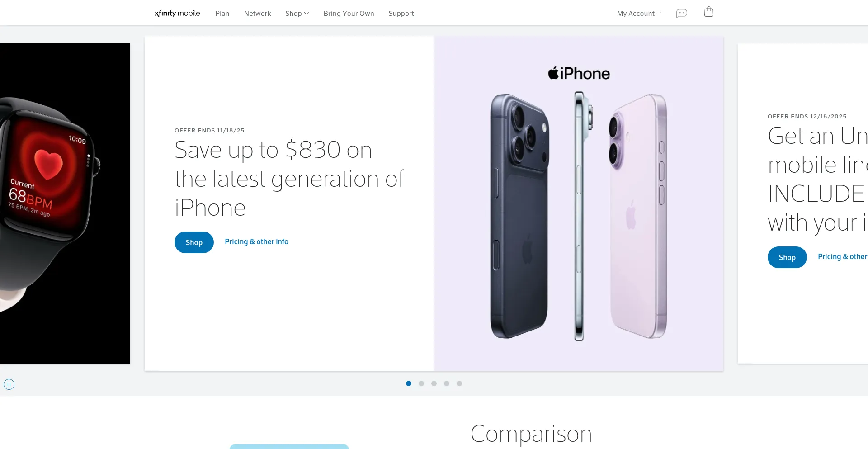Switch to the second carousel slide dot
868x449 pixels.
point(421,383)
